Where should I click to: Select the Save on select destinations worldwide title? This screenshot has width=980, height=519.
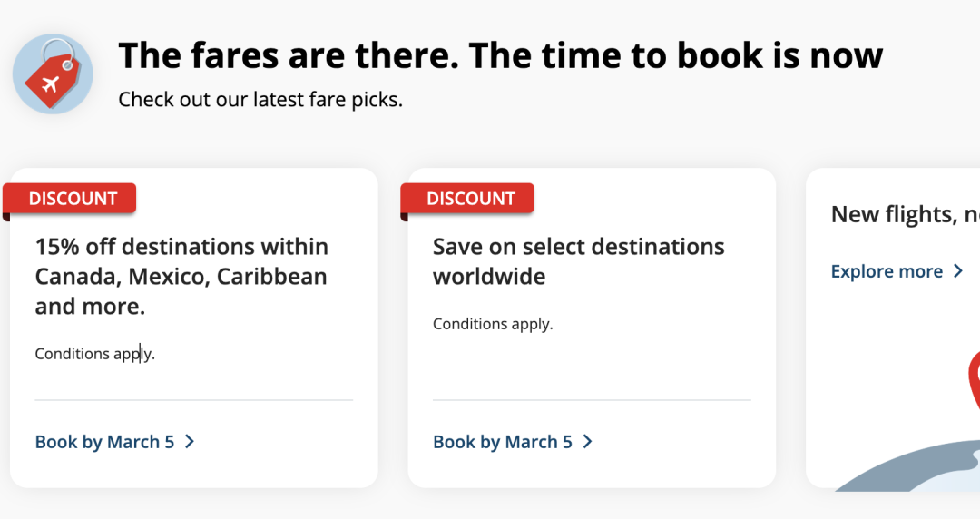coord(579,261)
